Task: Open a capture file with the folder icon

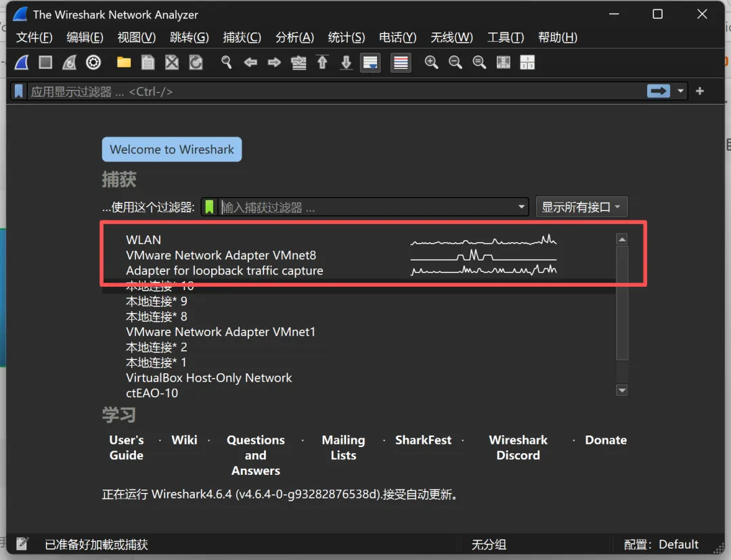Action: [x=124, y=62]
